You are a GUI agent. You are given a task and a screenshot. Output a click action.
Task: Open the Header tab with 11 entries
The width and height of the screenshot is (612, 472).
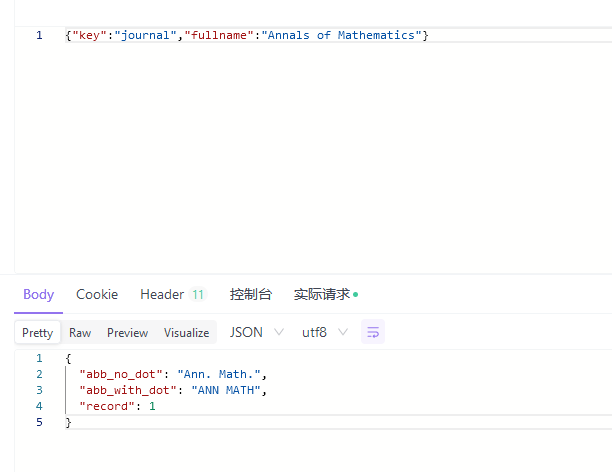(172, 294)
